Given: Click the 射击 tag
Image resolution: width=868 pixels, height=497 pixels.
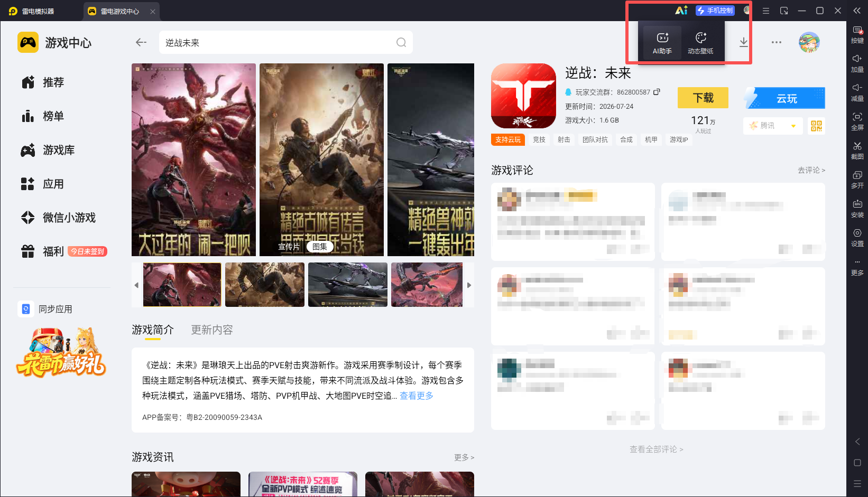Looking at the screenshot, I should (x=564, y=139).
